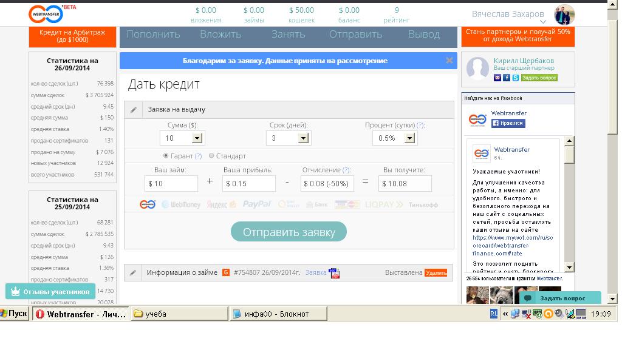Click the (?) help beside Отчисление
Screen dimensions: 622x364
346,170
